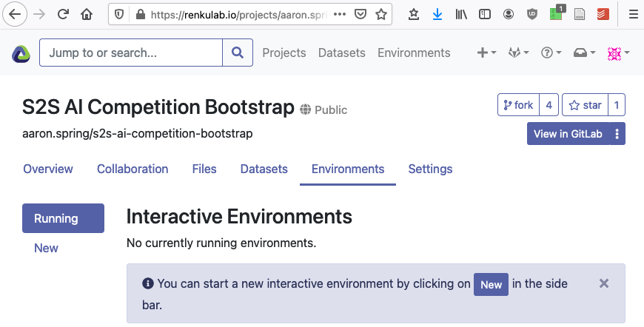Click the search magnifier button

click(237, 53)
